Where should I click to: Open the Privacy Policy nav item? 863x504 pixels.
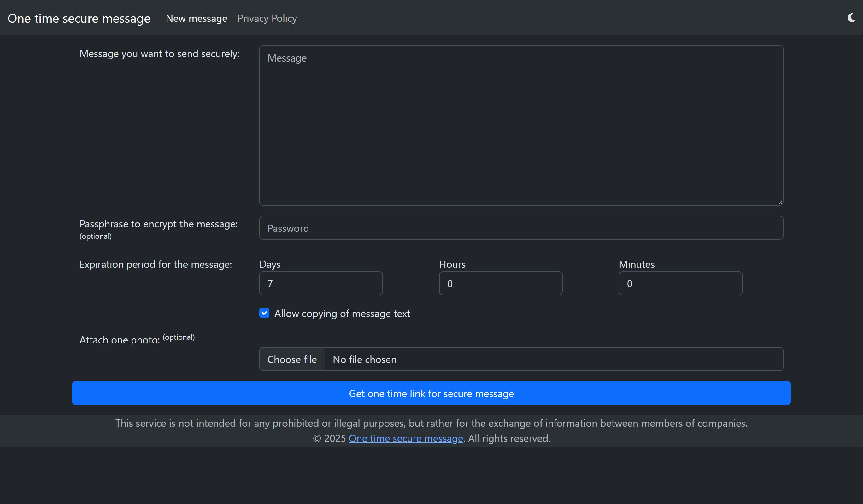[x=267, y=19]
